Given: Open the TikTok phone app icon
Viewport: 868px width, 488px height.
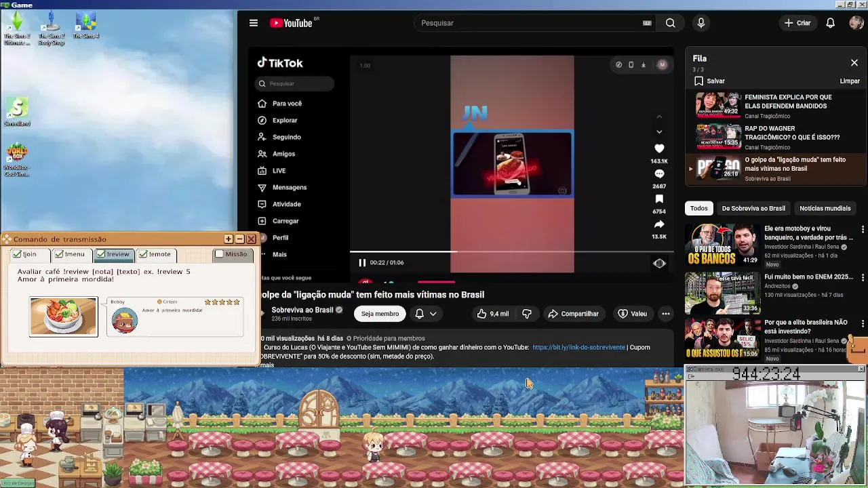Looking at the screenshot, I should [631, 65].
